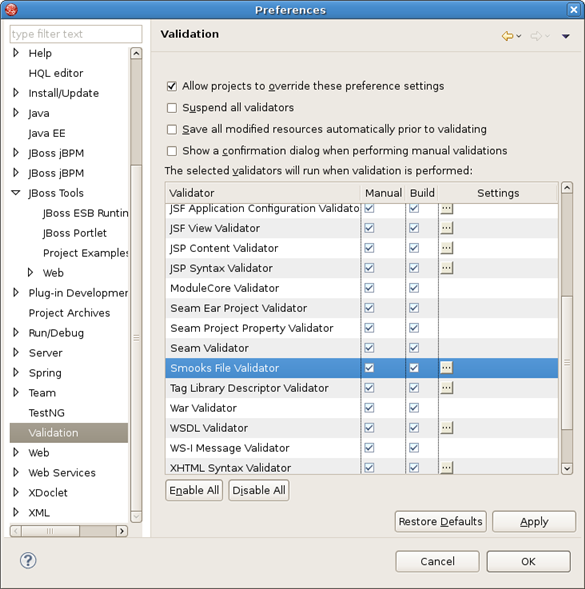The width and height of the screenshot is (585, 589).
Task: Enable Save all modified resources automatically
Action: pyautogui.click(x=172, y=129)
